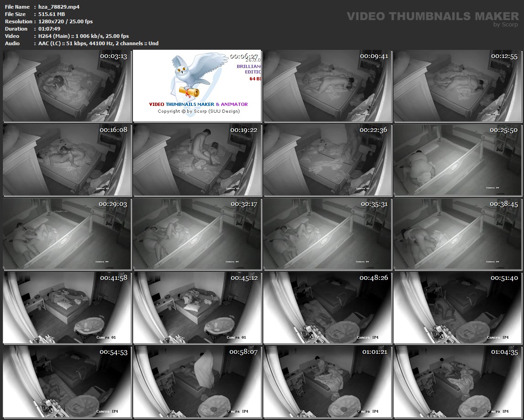524x420 pixels.
Task: Open the frame marked 00:12:55
Action: (x=457, y=86)
